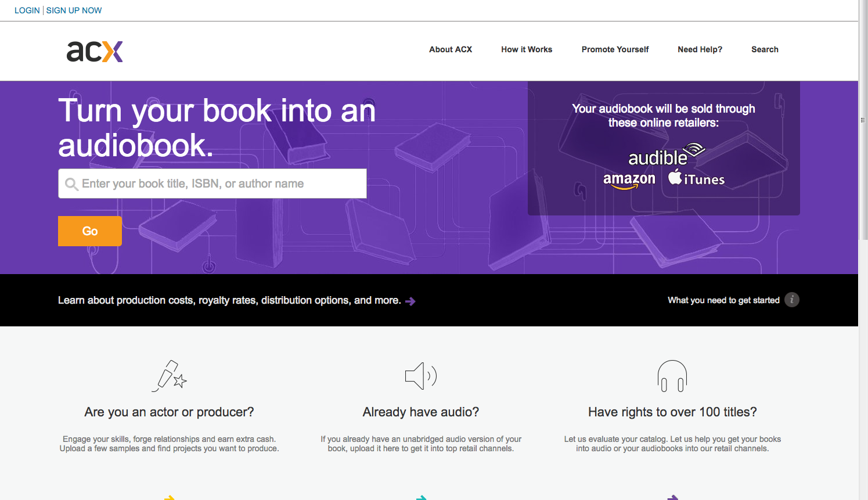The width and height of the screenshot is (868, 500).
Task: Click the 'Let us evaluate your catalog' description
Action: coord(672,444)
